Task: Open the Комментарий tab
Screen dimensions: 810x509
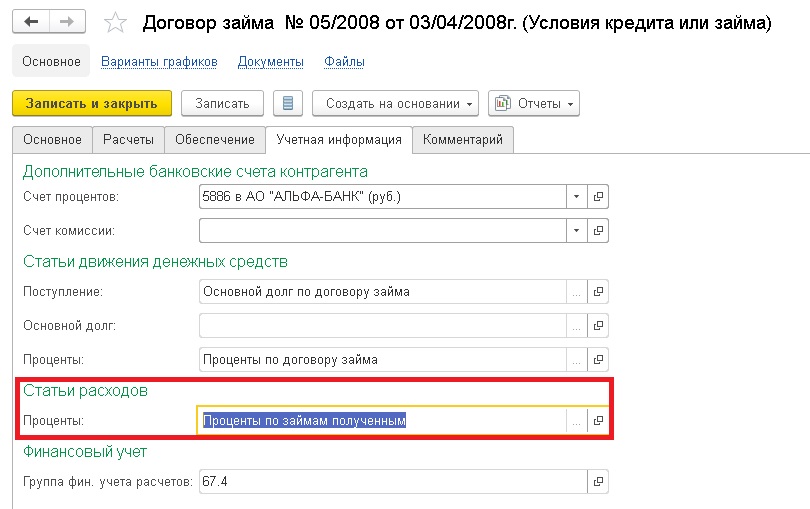Action: [463, 140]
